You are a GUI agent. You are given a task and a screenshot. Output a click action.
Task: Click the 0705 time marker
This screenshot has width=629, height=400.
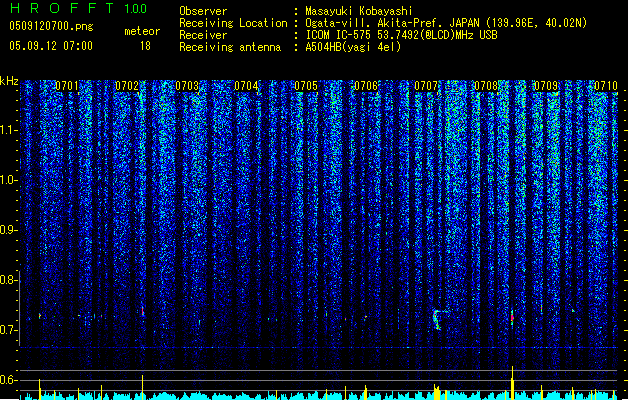click(x=306, y=86)
